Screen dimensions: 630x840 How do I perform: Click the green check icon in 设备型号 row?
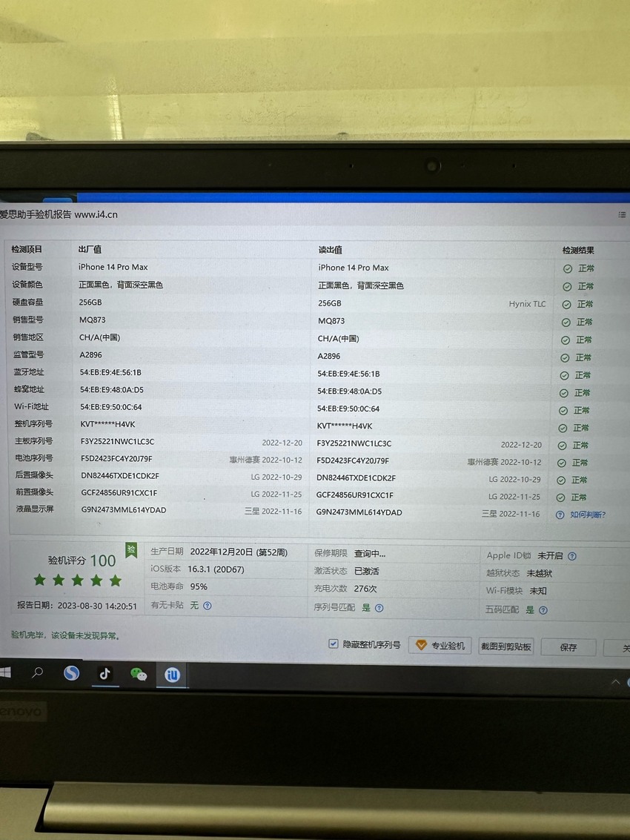tap(568, 269)
